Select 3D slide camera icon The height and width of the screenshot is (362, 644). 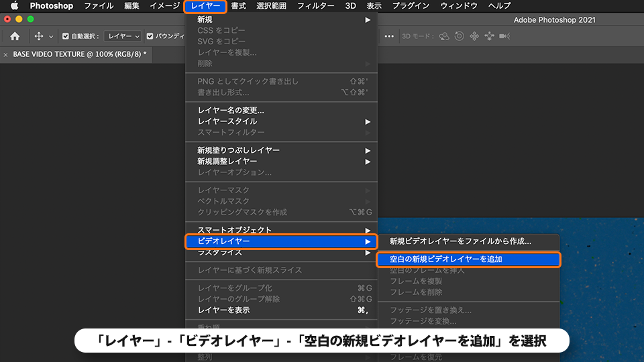[489, 36]
